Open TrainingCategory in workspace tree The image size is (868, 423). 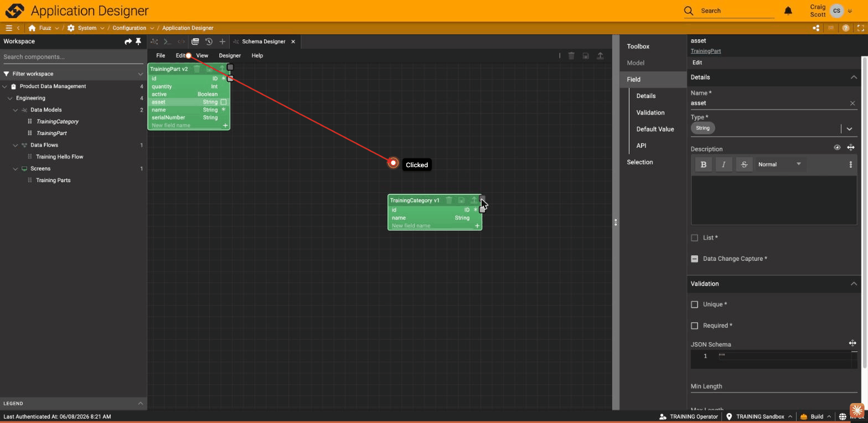click(x=58, y=122)
